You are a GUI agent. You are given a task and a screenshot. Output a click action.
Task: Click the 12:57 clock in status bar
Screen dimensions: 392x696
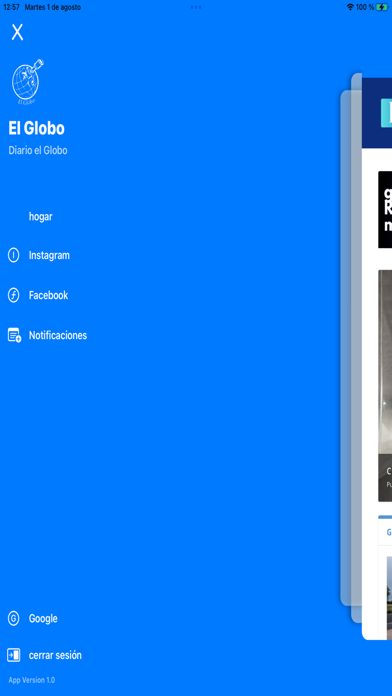[12, 7]
